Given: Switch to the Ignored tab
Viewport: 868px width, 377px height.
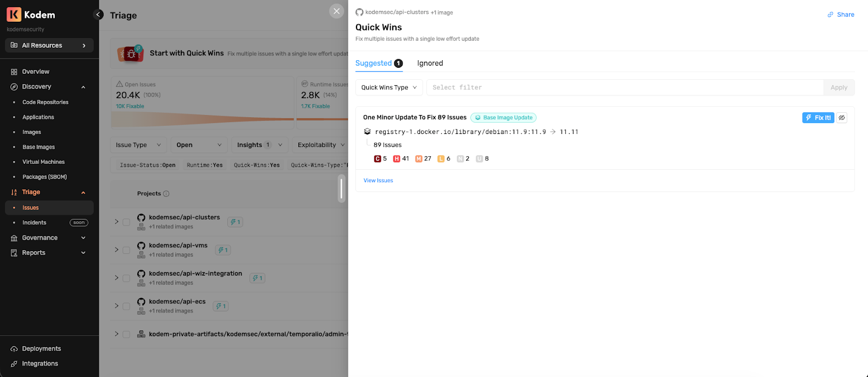Looking at the screenshot, I should pos(430,63).
